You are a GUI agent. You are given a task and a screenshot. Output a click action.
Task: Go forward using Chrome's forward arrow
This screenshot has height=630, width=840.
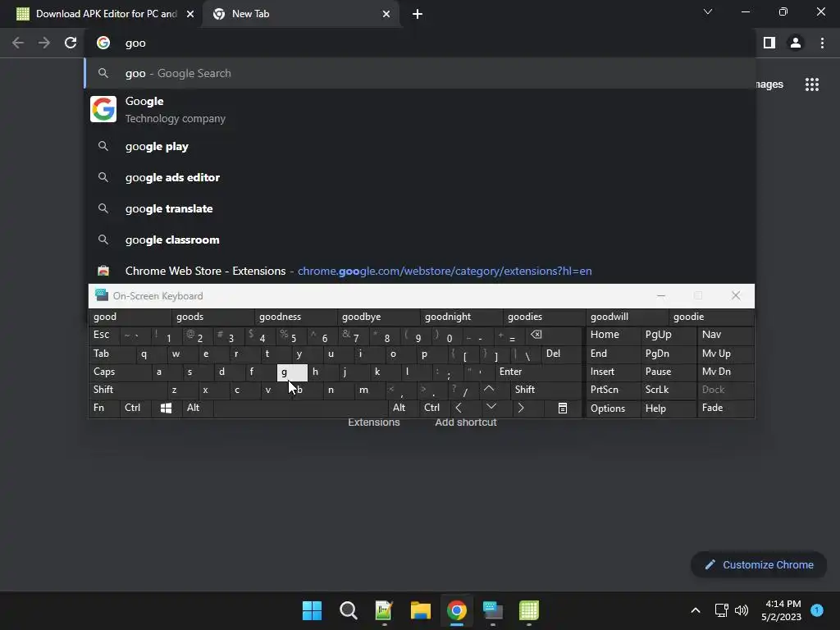[x=44, y=43]
